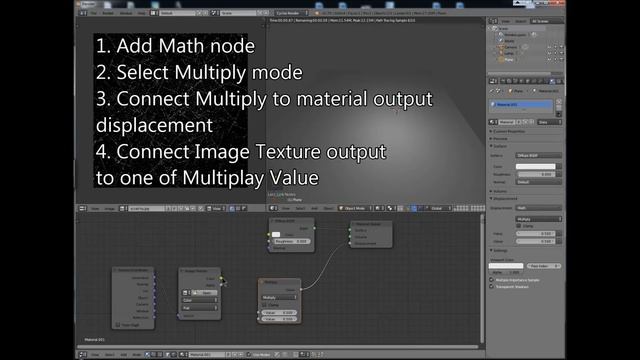
Task: Open Flat projection dropdown on Image Texture node
Action: 200,308
